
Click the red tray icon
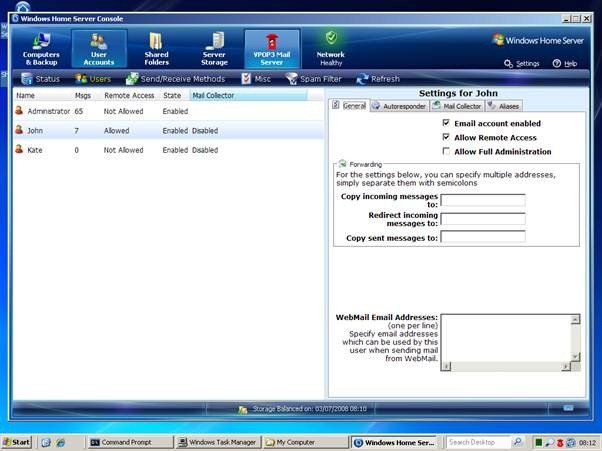coord(560,443)
